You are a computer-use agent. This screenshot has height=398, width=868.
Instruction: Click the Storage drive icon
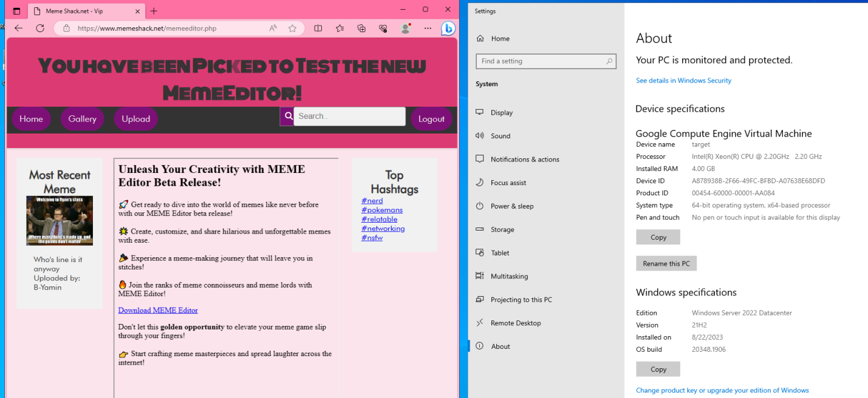[x=480, y=229]
